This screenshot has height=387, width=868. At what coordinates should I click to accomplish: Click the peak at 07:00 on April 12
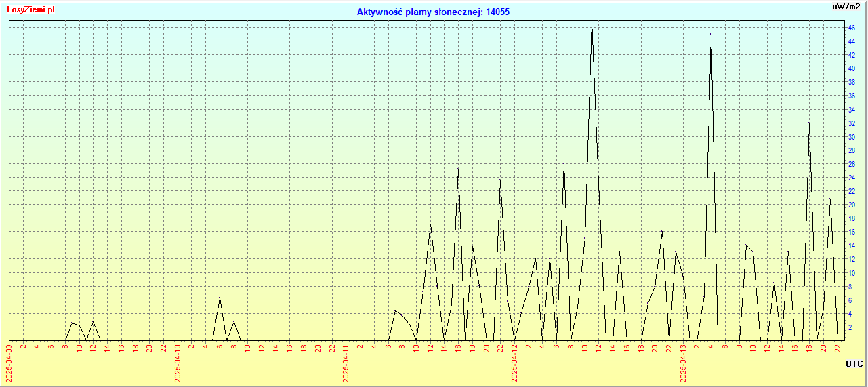pyautogui.click(x=564, y=163)
